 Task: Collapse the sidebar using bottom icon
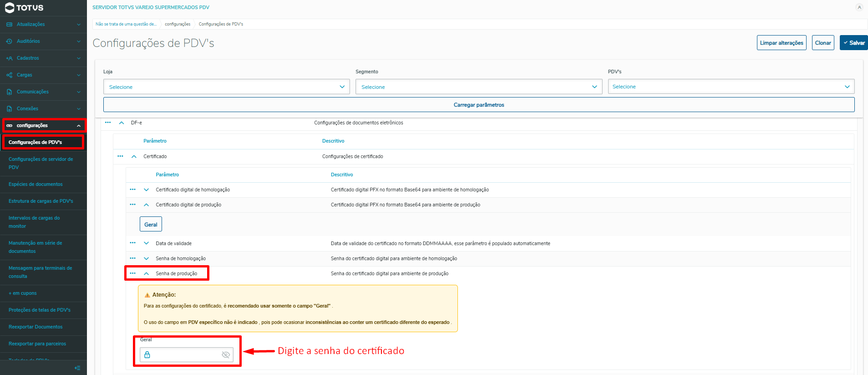click(x=77, y=368)
